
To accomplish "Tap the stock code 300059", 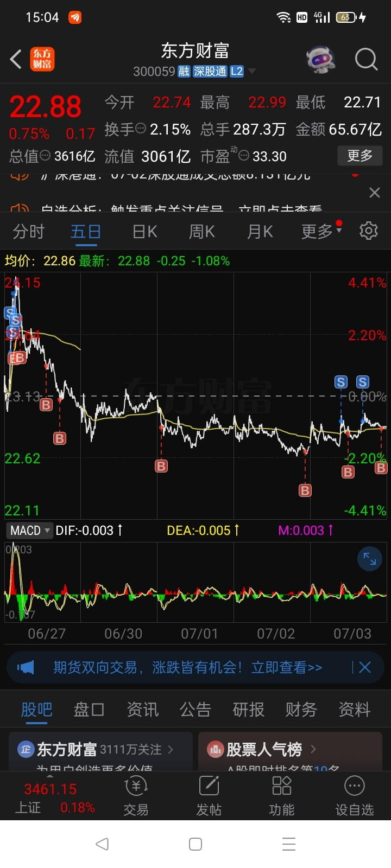I will click(154, 72).
